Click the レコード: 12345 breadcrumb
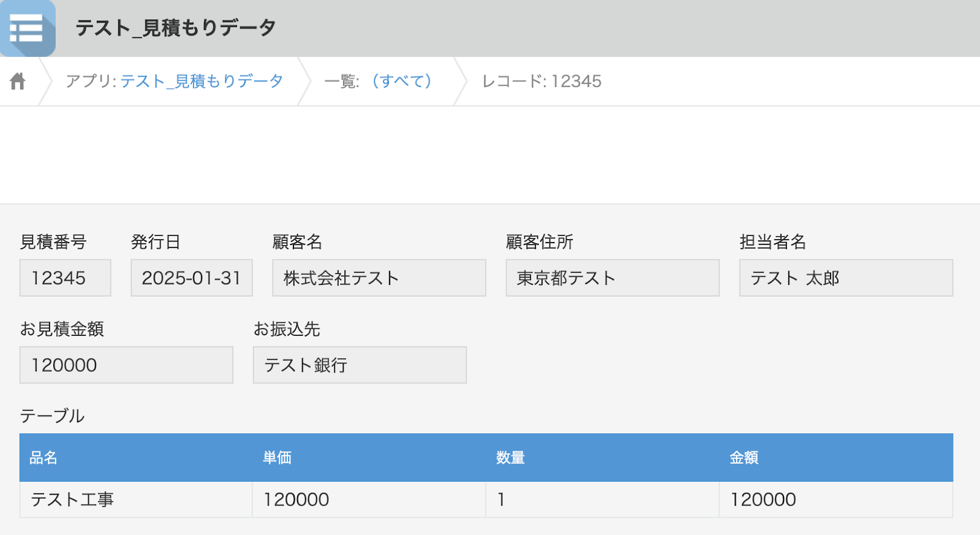The width and height of the screenshot is (980, 535). pyautogui.click(x=541, y=81)
